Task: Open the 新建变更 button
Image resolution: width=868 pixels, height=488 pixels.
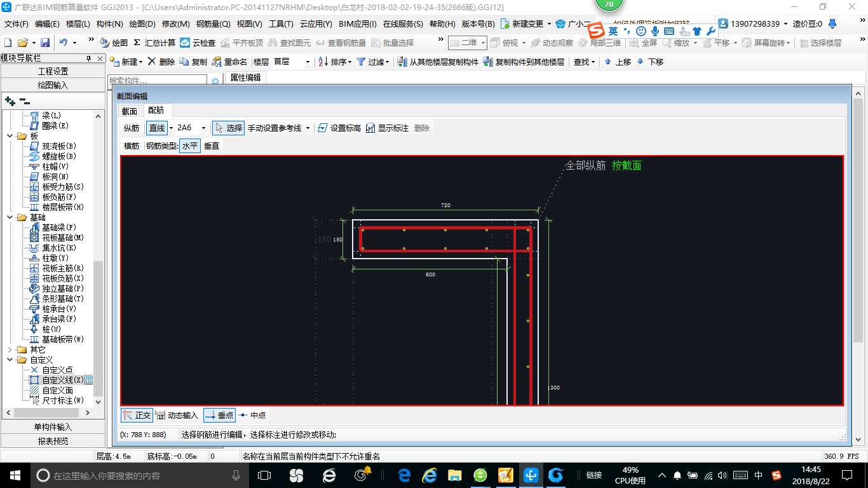Action: pyautogui.click(x=526, y=24)
